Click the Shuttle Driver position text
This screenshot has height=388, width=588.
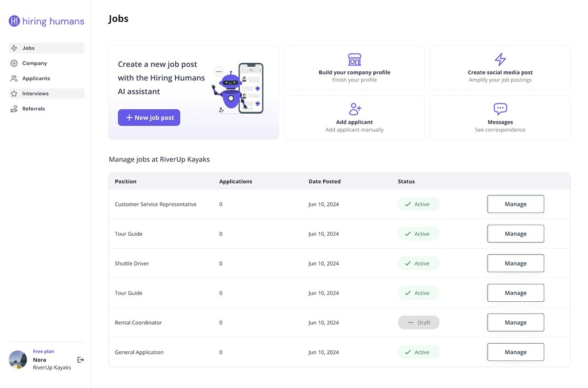coord(131,263)
